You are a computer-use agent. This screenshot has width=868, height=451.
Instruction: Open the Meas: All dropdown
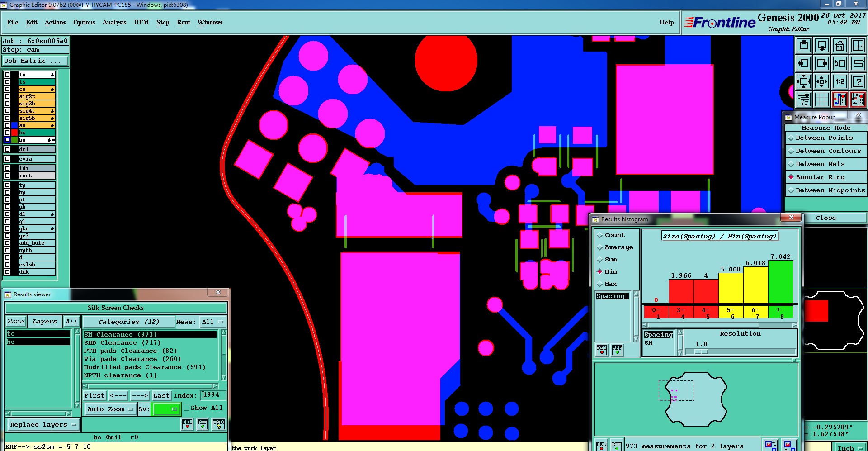coord(212,322)
